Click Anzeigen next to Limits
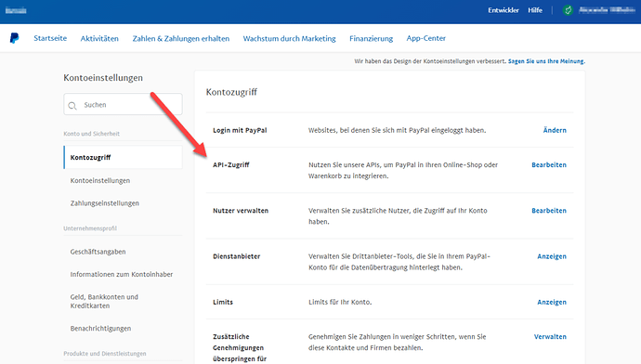This screenshot has height=364, width=641. pos(552,302)
